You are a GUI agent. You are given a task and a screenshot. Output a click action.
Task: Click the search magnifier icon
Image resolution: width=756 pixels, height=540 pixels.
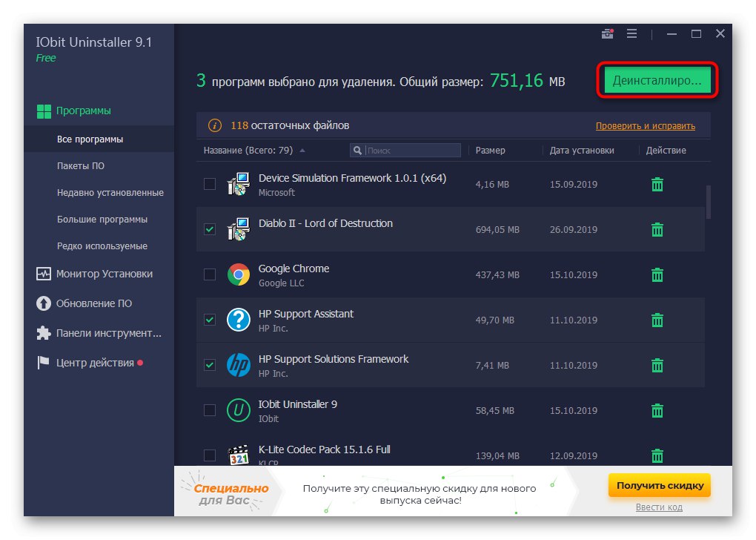click(x=357, y=151)
